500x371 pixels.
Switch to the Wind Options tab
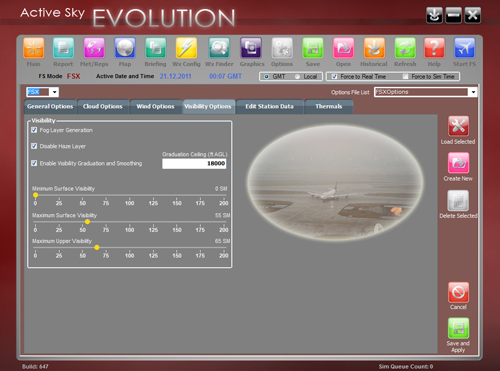[x=155, y=107]
